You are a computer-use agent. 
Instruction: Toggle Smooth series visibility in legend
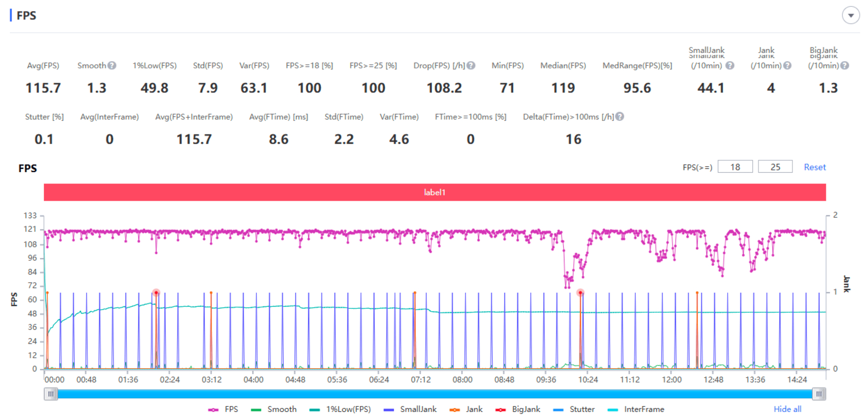point(274,409)
